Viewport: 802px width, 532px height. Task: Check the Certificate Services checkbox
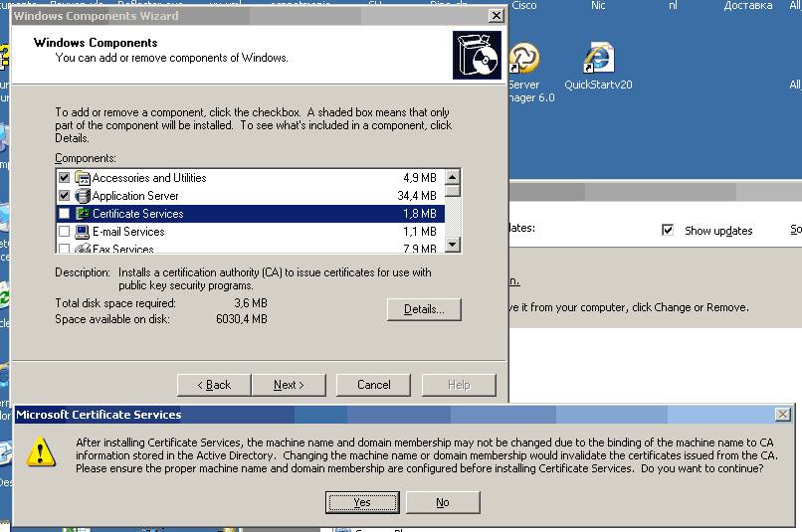pyautogui.click(x=64, y=214)
